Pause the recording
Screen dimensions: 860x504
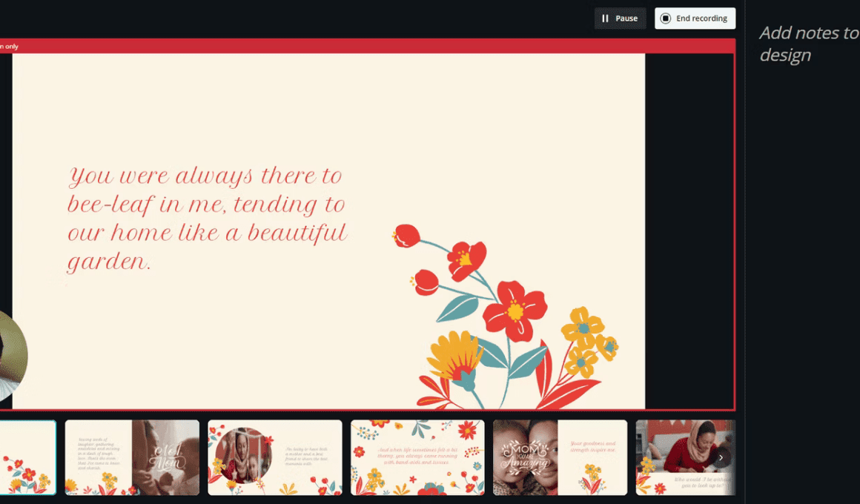pyautogui.click(x=620, y=18)
